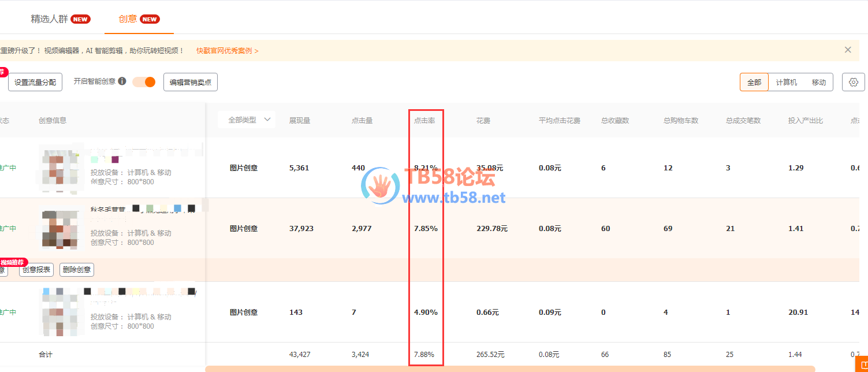Dismiss the yellow upgrade notice banner
The height and width of the screenshot is (372, 868).
847,50
